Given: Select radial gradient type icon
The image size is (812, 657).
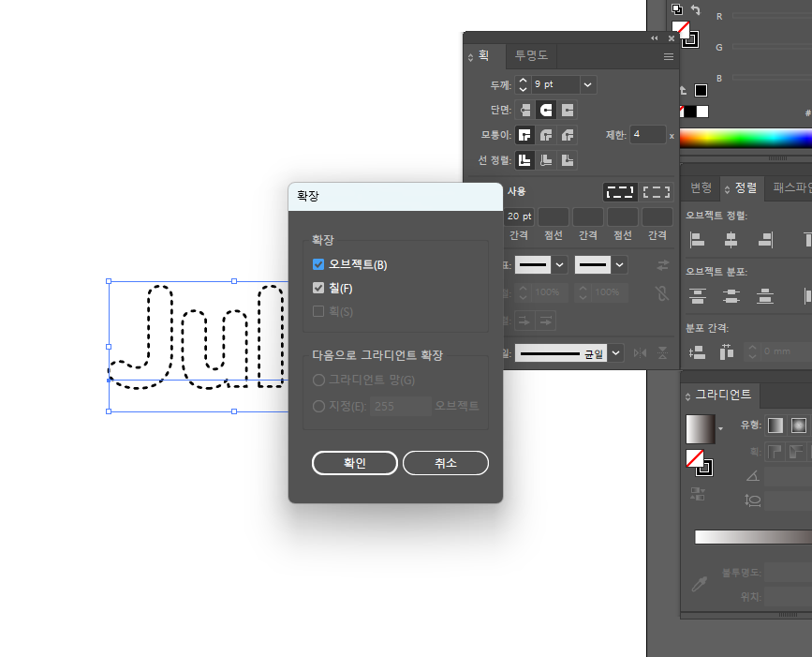Looking at the screenshot, I should tap(799, 426).
